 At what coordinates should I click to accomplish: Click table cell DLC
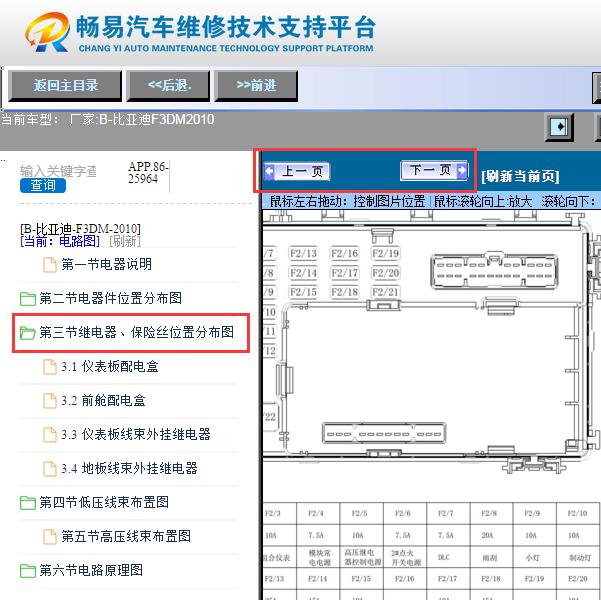pos(448,557)
